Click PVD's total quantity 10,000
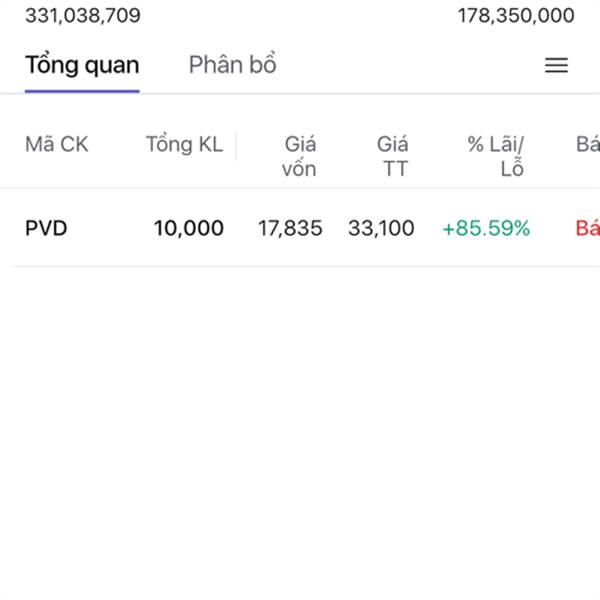This screenshot has width=600, height=600. 188,229
